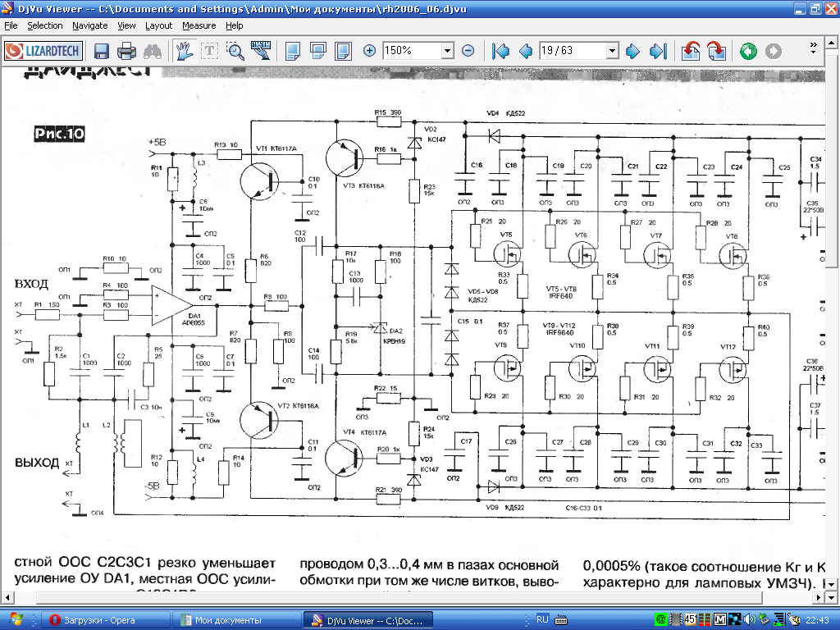Click the horizontal scrollbar track
The height and width of the screenshot is (630, 840).
399,597
